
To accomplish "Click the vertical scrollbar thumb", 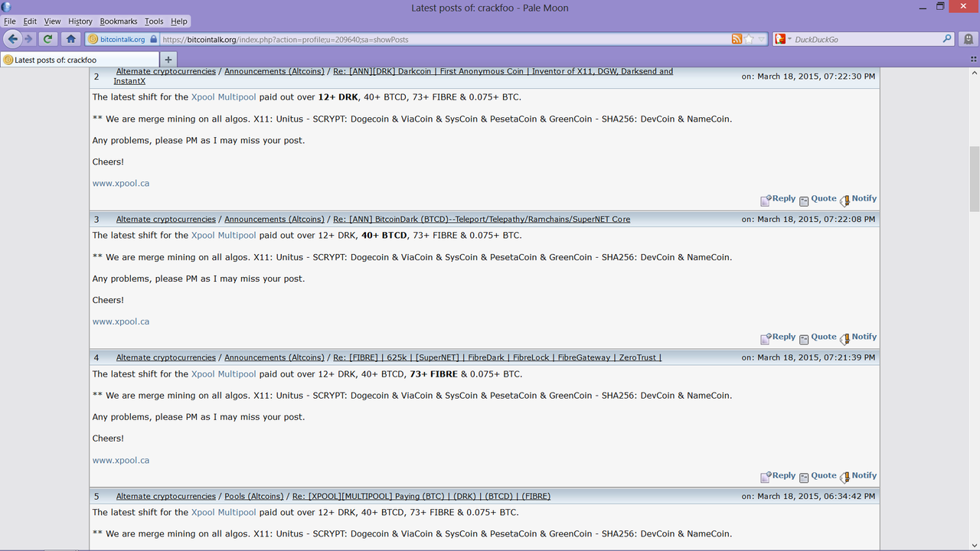I will point(975,178).
